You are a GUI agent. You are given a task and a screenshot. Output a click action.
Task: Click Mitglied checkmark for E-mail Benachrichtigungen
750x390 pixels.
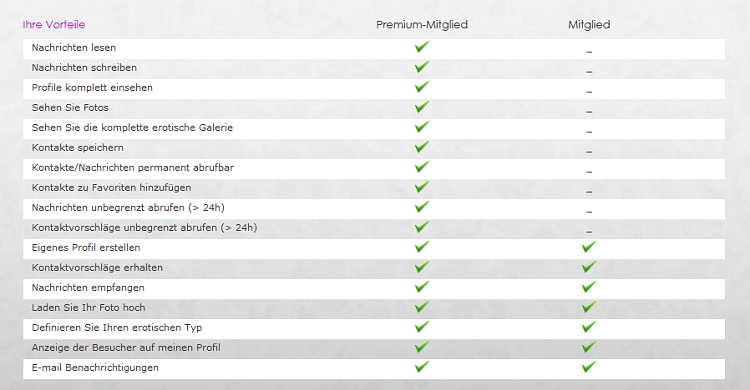(x=589, y=367)
